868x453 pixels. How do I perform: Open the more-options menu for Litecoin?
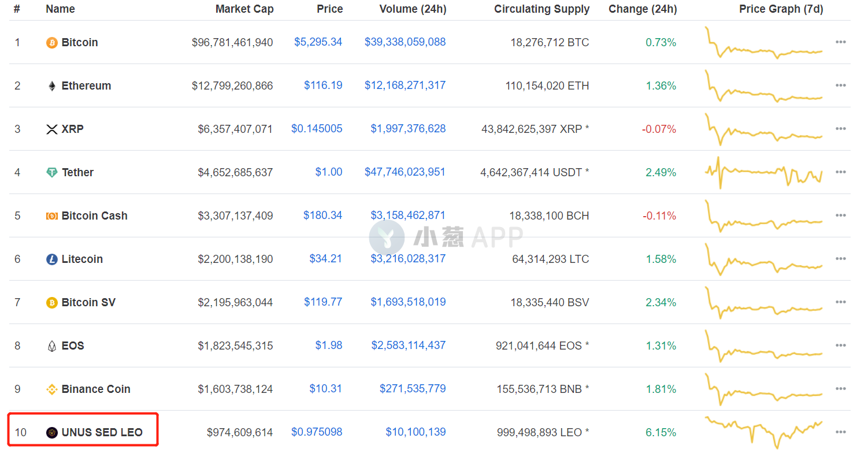click(x=840, y=259)
